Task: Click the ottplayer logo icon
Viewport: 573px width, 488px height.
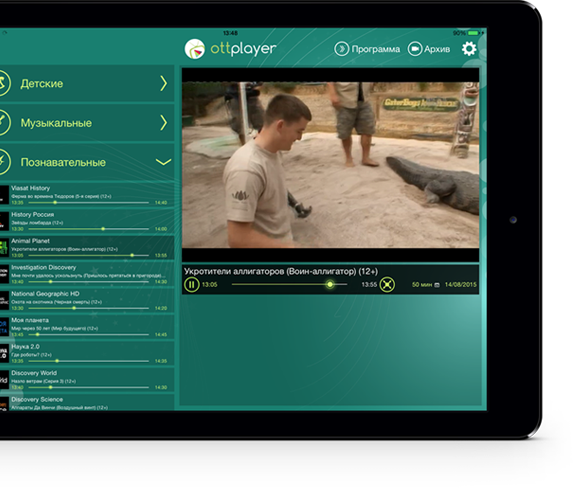Action: click(194, 49)
